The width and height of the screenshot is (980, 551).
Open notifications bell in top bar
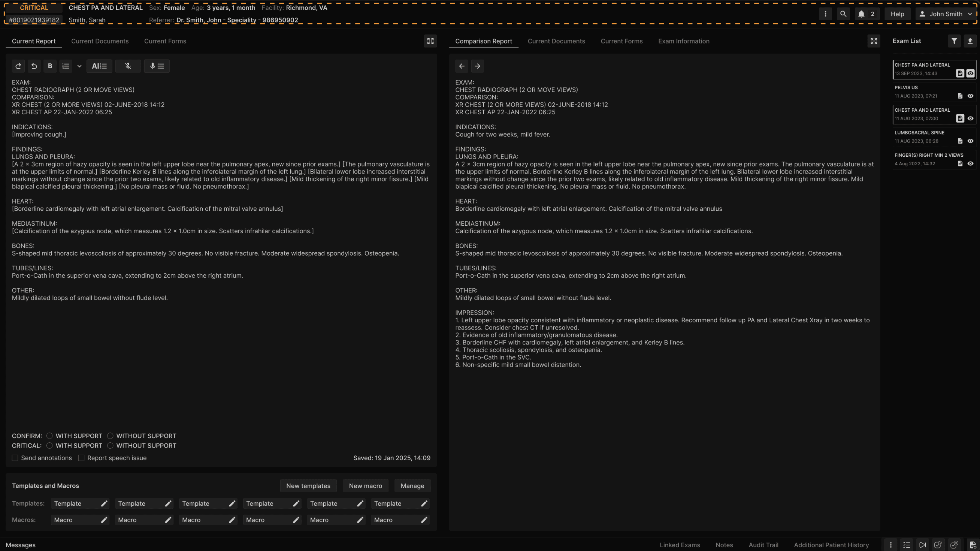point(862,14)
